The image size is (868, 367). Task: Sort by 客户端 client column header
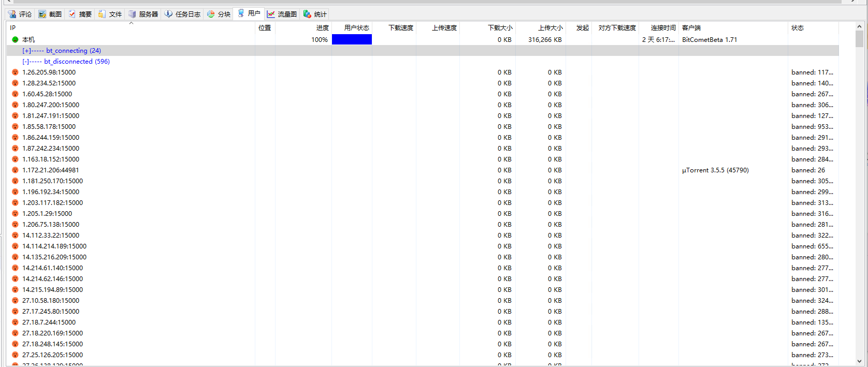point(691,28)
